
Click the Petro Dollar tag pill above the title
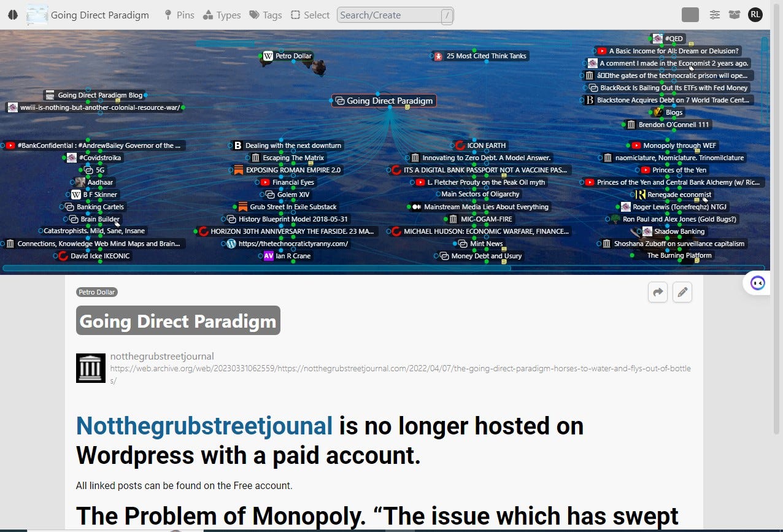pos(97,292)
